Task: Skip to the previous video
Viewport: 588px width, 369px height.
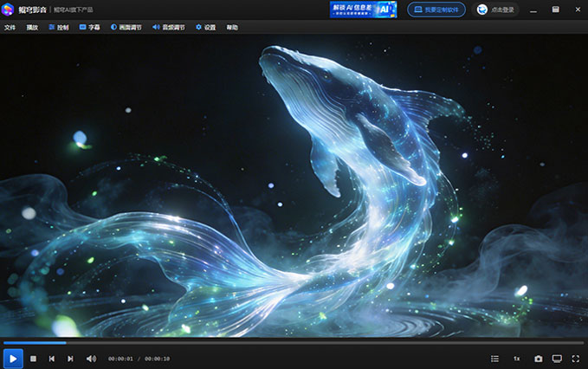Action: tap(52, 359)
